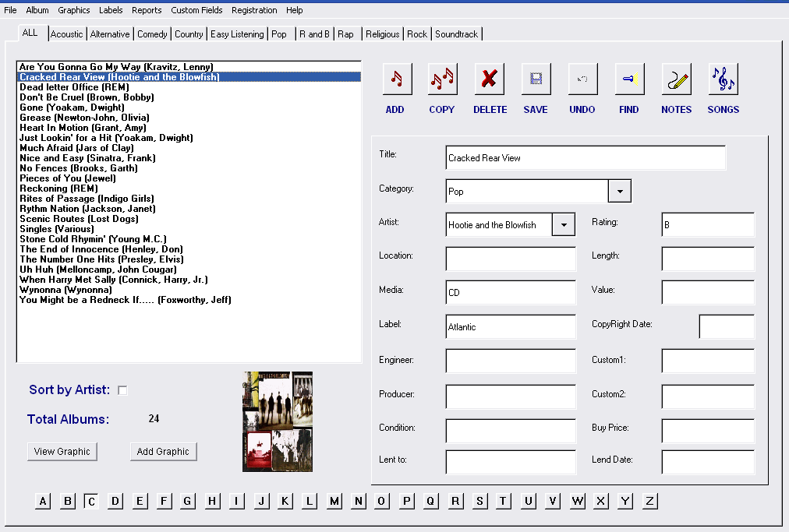Open the Reports menu
Image resolution: width=789 pixels, height=532 pixels.
(147, 10)
